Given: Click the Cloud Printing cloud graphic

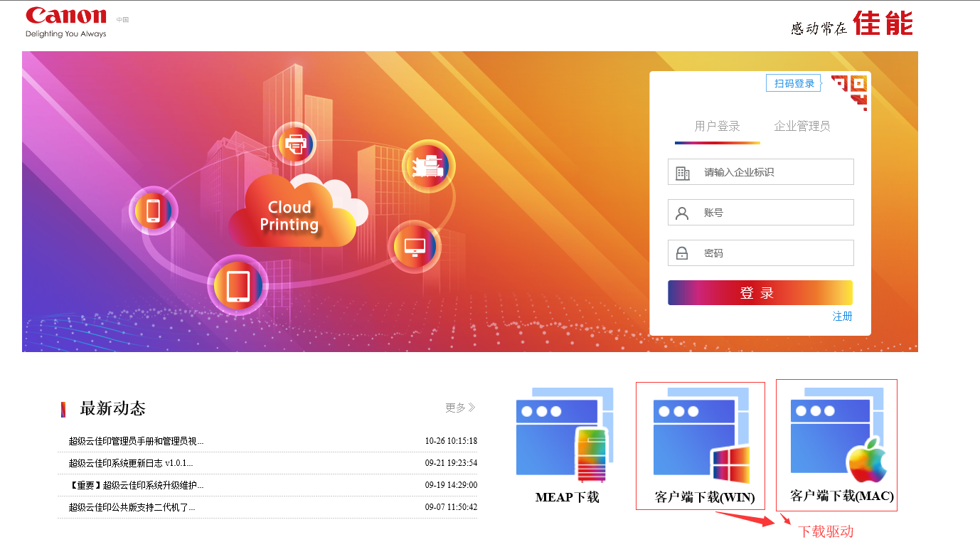Looking at the screenshot, I should pos(292,213).
